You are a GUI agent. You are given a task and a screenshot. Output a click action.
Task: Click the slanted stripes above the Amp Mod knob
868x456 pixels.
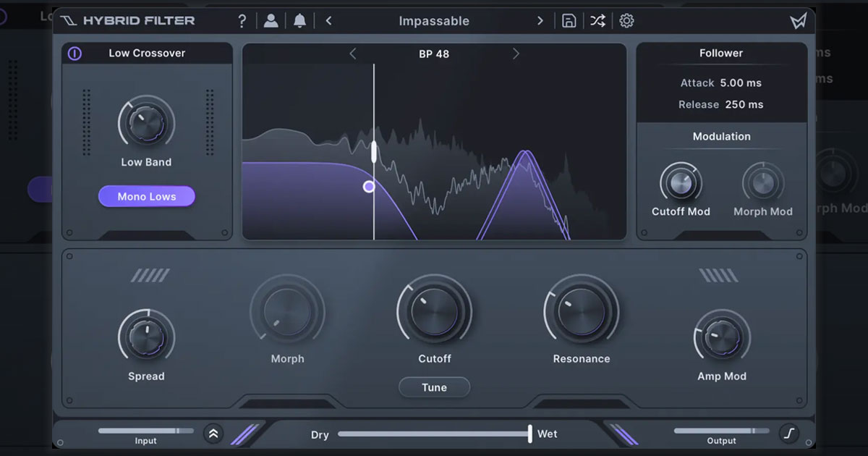719,275
